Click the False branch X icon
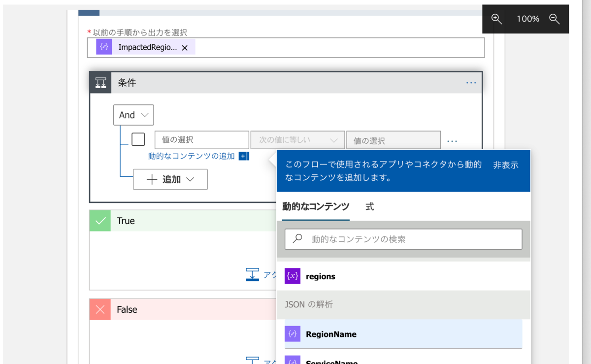This screenshot has height=364, width=591. tap(100, 309)
